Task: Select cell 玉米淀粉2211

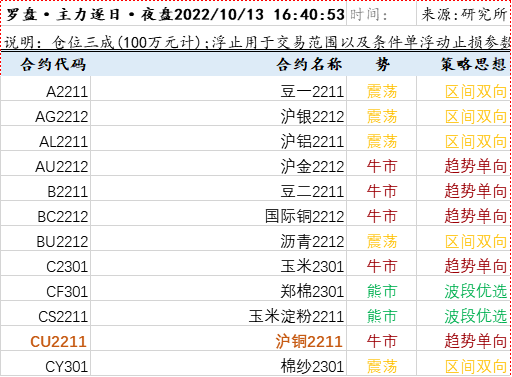Action: (x=218, y=313)
